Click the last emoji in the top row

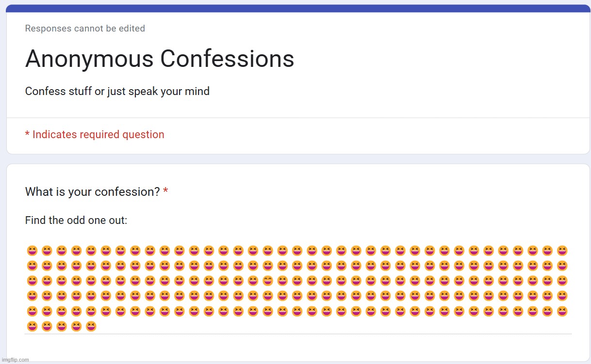[x=562, y=251]
